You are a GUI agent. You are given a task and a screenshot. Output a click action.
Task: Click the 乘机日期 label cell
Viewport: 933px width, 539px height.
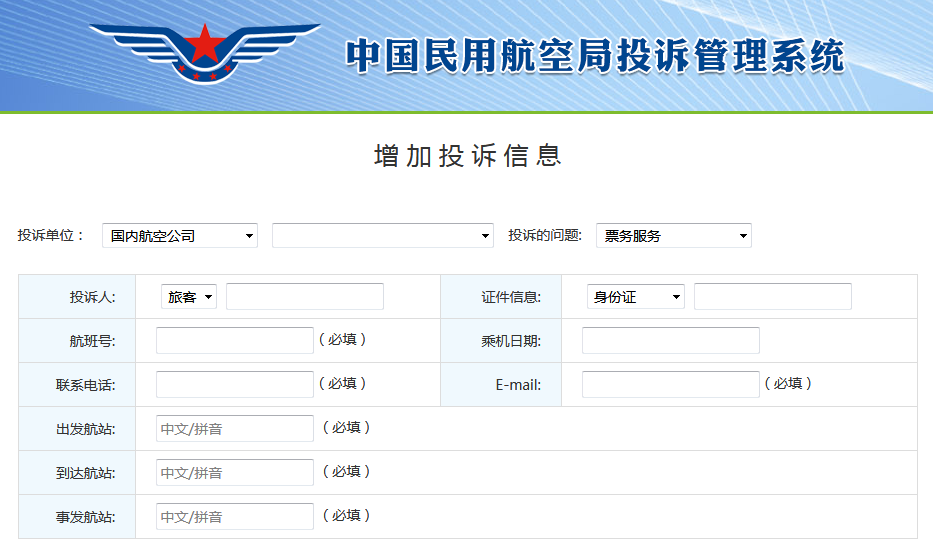pos(501,341)
